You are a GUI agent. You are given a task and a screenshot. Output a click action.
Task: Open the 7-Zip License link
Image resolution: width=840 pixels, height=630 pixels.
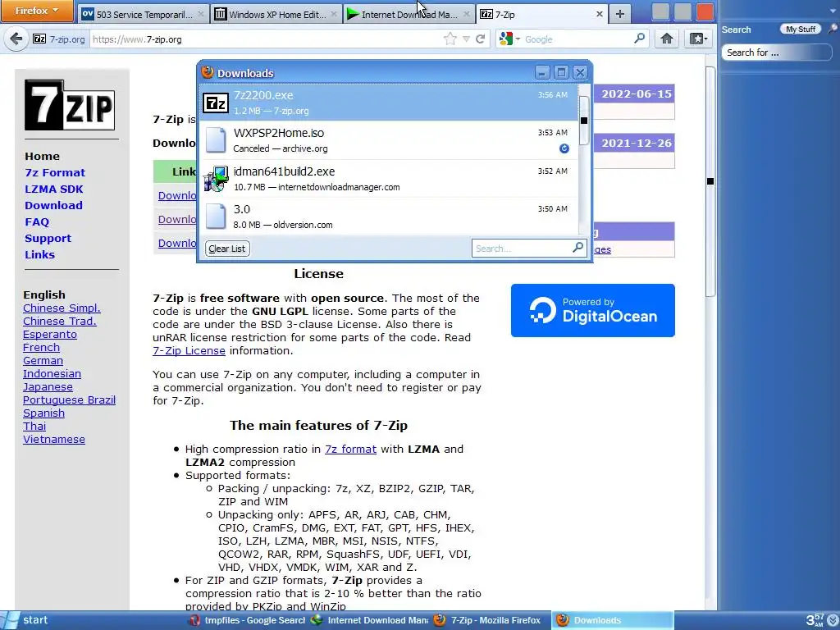click(x=189, y=351)
